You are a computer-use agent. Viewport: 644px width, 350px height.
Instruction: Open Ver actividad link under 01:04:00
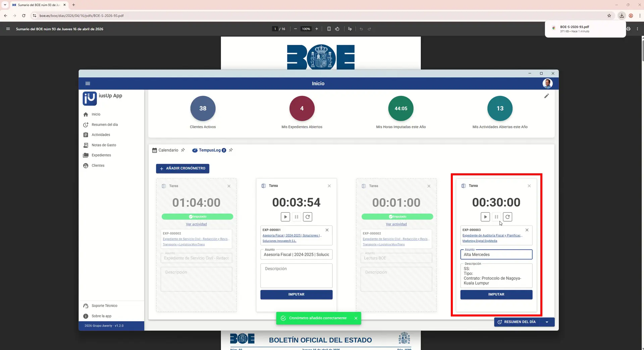tap(196, 224)
